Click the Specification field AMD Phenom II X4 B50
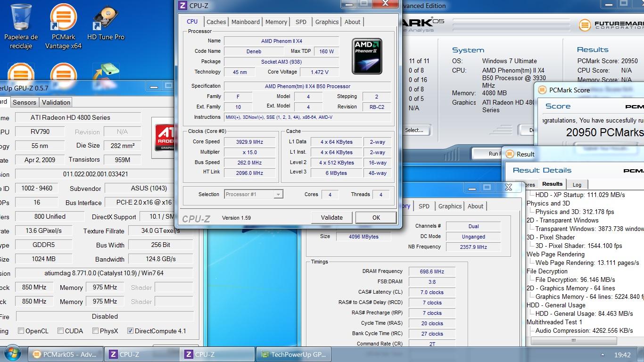 pos(307,86)
